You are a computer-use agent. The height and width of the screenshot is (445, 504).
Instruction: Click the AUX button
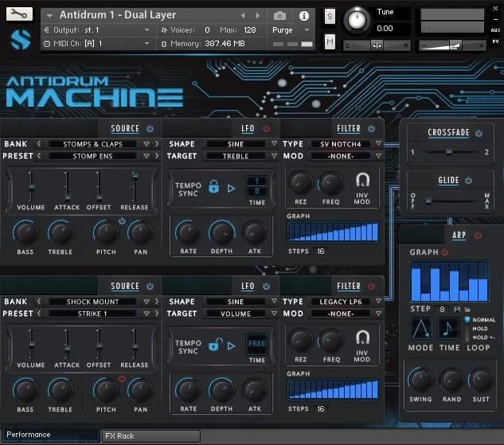pyautogui.click(x=495, y=30)
